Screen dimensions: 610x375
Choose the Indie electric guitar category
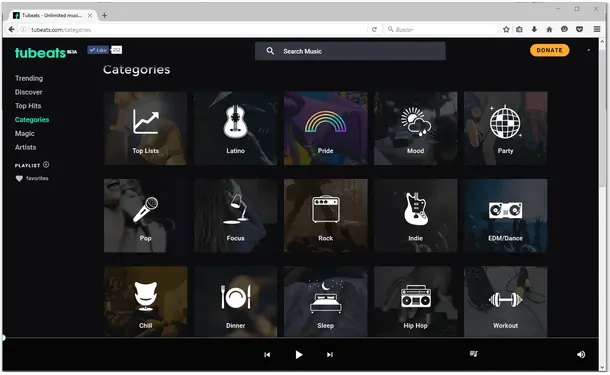[415, 216]
